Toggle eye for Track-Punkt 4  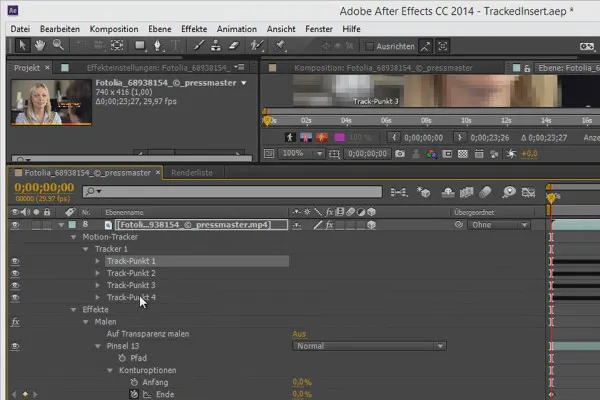click(x=15, y=297)
